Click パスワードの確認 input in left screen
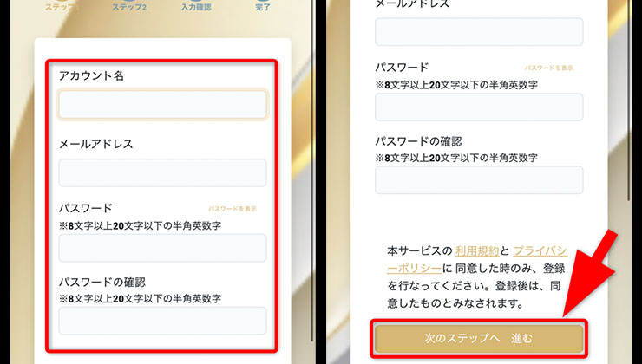This screenshot has width=642, height=364. [162, 321]
